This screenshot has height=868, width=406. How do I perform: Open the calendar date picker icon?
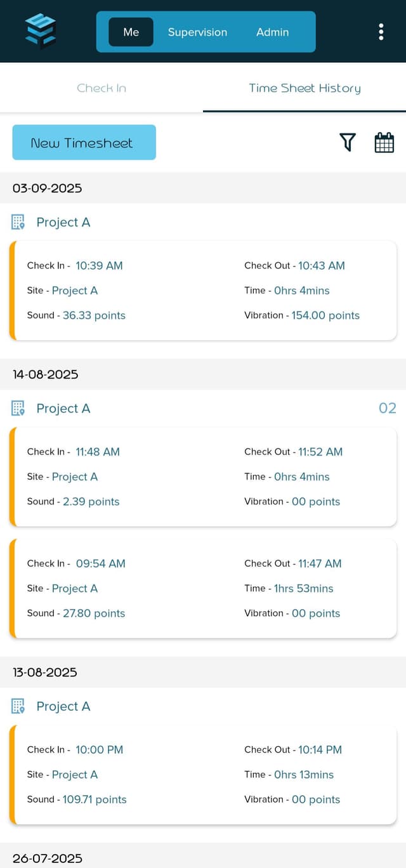pyautogui.click(x=384, y=142)
